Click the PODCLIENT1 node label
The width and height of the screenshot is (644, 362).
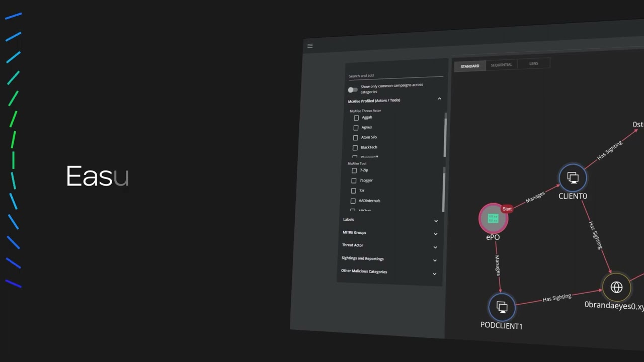click(x=501, y=326)
